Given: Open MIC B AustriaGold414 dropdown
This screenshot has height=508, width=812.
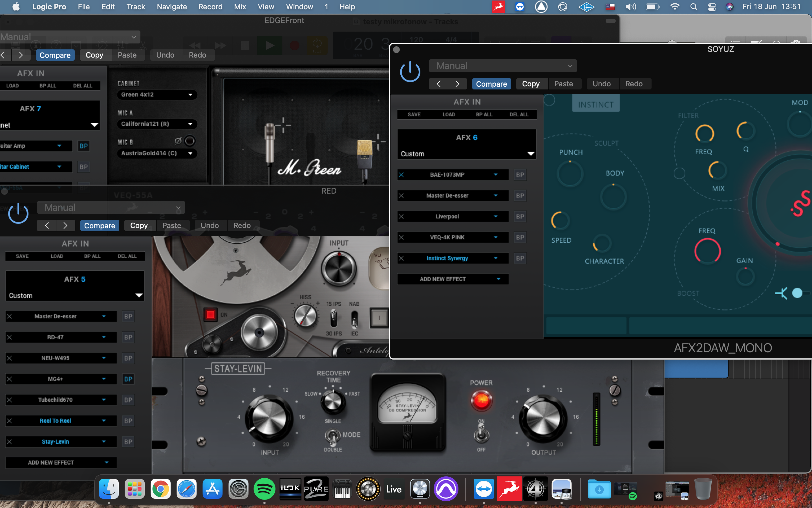Looking at the screenshot, I should pyautogui.click(x=157, y=153).
